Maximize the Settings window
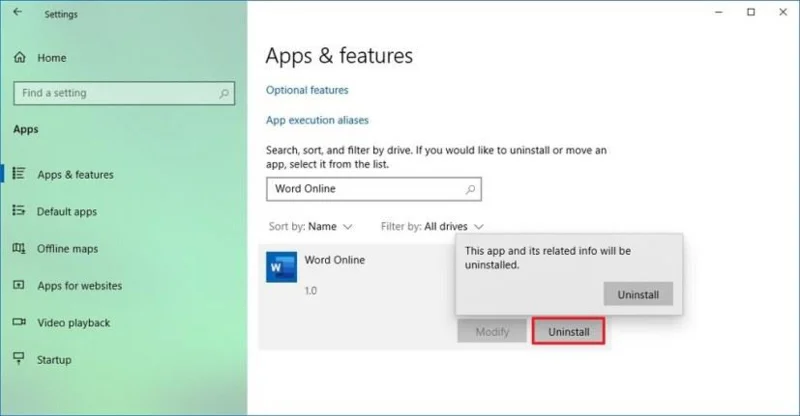Viewport: 800px width, 416px height. click(751, 12)
